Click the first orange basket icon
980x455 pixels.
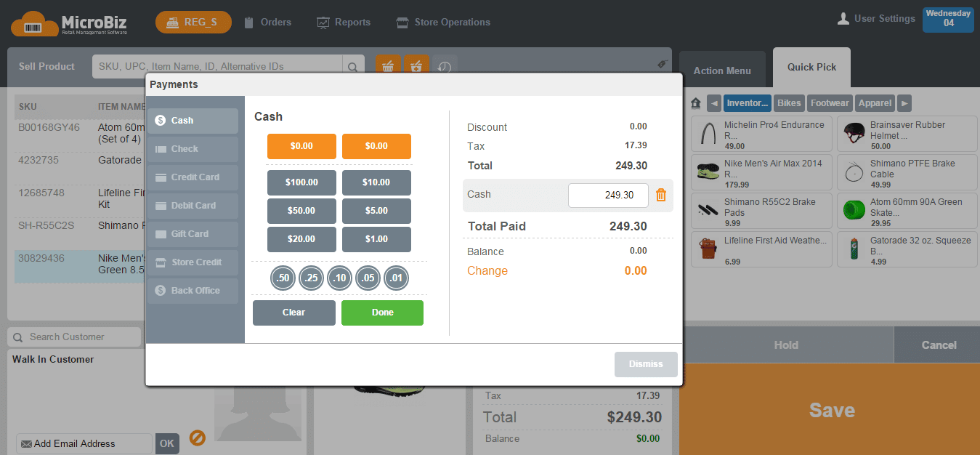coord(389,66)
